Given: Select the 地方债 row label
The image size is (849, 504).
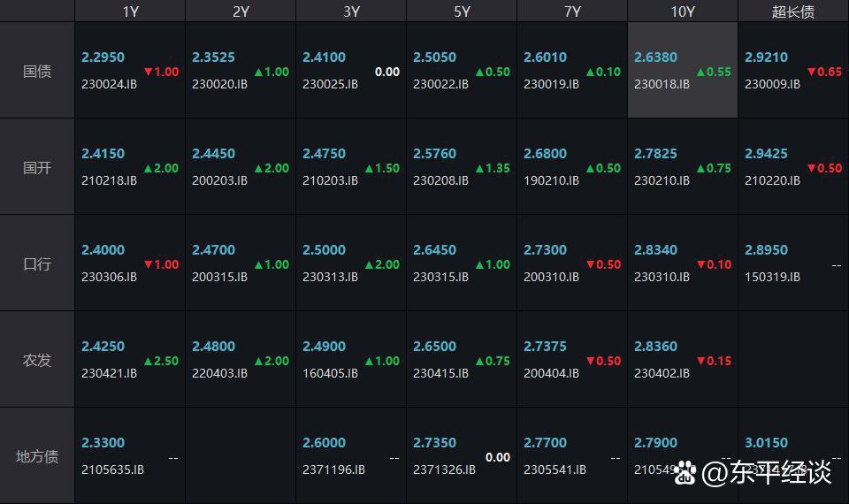Looking at the screenshot, I should (x=37, y=456).
